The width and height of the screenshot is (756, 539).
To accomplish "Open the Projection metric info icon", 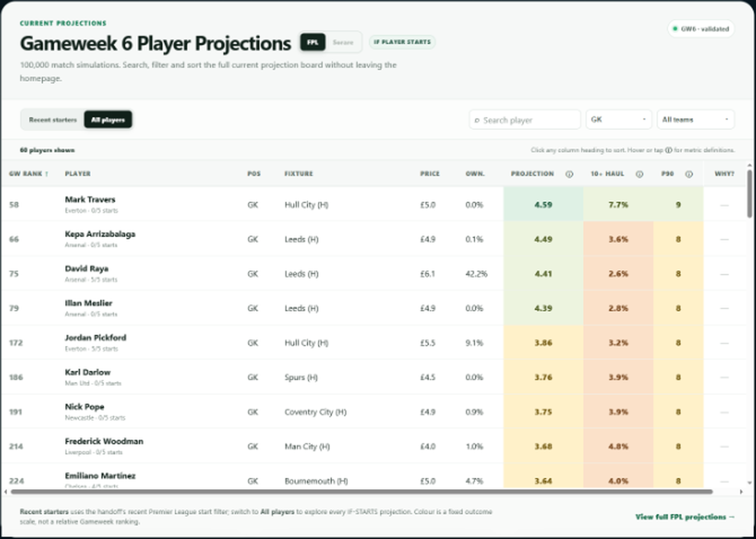I will [x=569, y=174].
